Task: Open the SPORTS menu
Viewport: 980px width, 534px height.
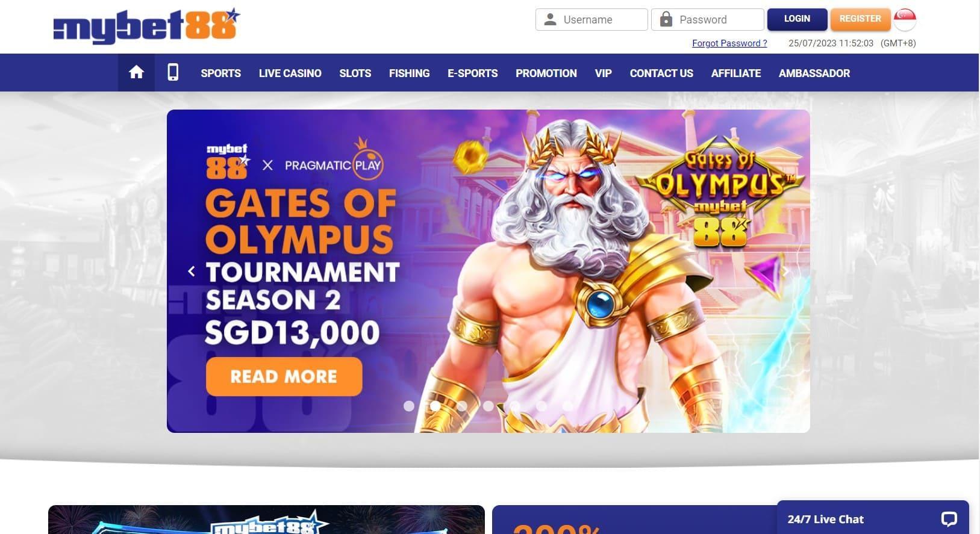Action: click(x=220, y=73)
